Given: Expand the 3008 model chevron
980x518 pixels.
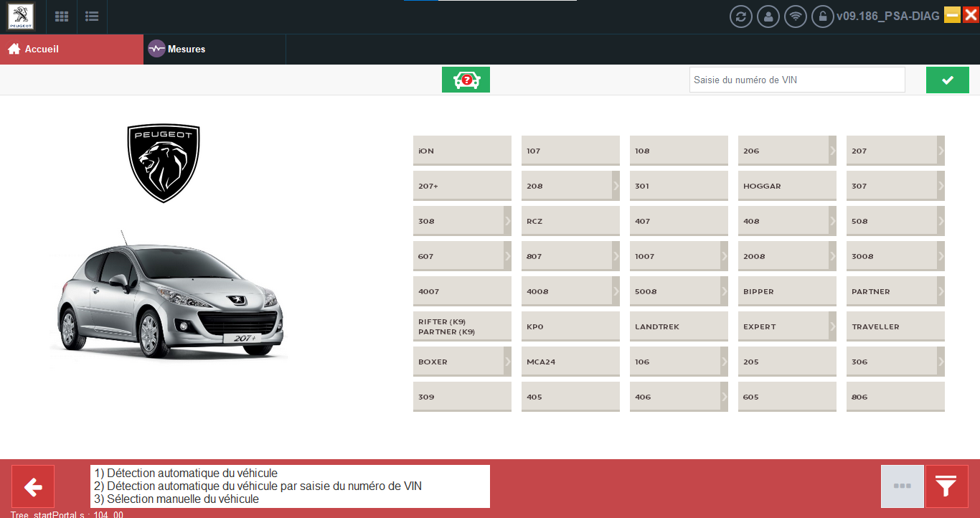Looking at the screenshot, I should coord(941,256).
